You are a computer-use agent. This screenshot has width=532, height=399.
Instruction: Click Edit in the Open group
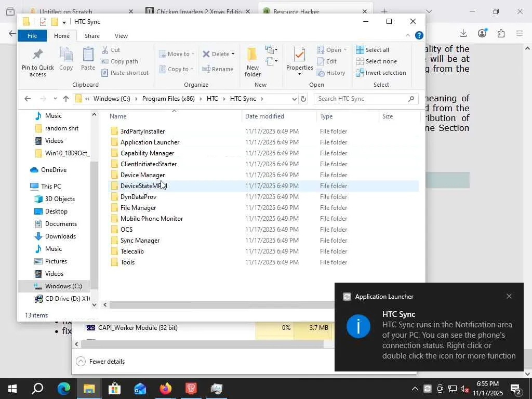coord(327,61)
